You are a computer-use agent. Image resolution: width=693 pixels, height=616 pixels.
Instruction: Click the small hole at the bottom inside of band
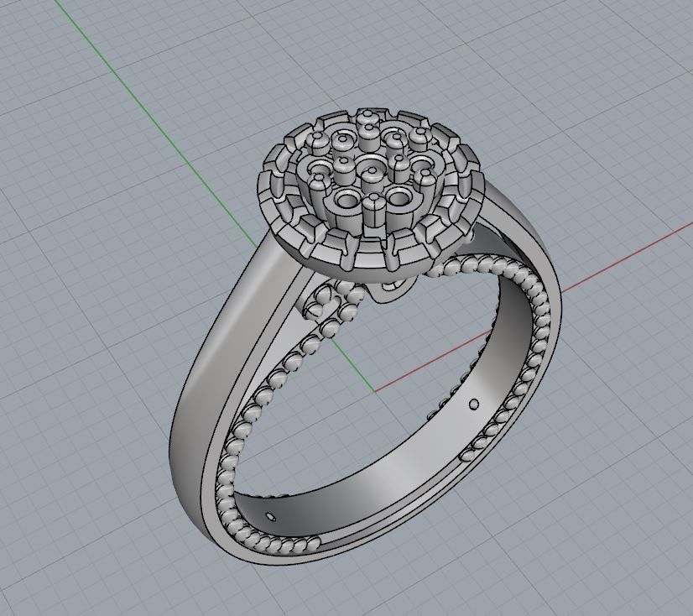270,516
